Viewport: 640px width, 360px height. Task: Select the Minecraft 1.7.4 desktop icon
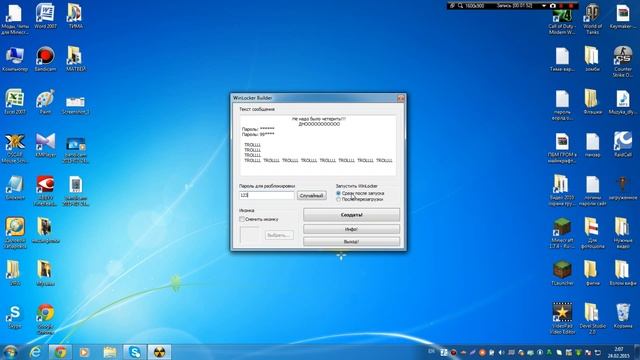(x=562, y=233)
